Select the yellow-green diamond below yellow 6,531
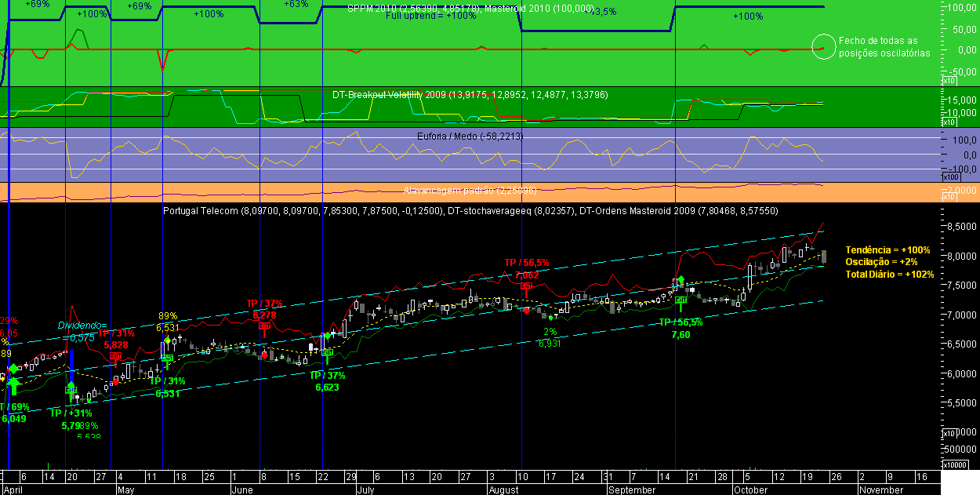This screenshot has height=495, width=980. coord(167,340)
